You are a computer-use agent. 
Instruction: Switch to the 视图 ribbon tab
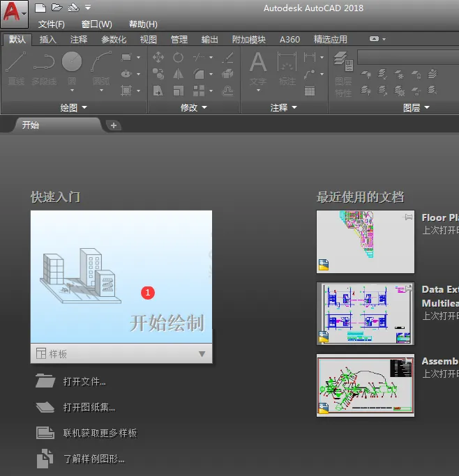(x=149, y=40)
